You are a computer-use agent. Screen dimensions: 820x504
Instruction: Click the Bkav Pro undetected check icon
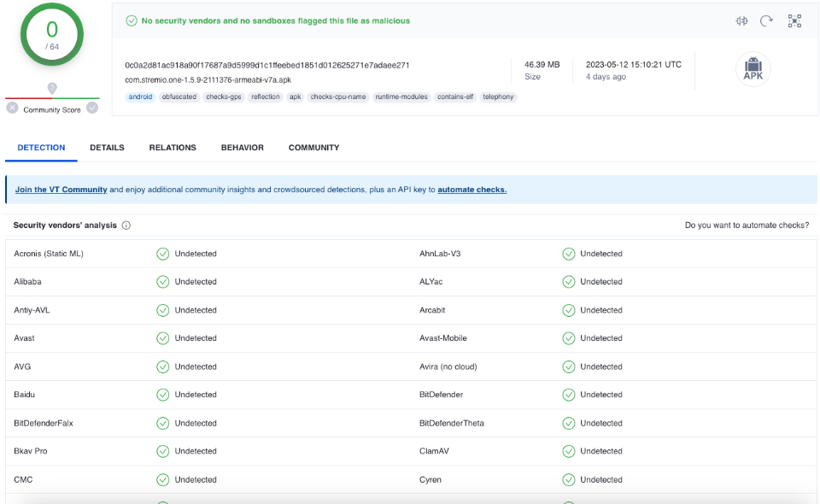pos(162,451)
